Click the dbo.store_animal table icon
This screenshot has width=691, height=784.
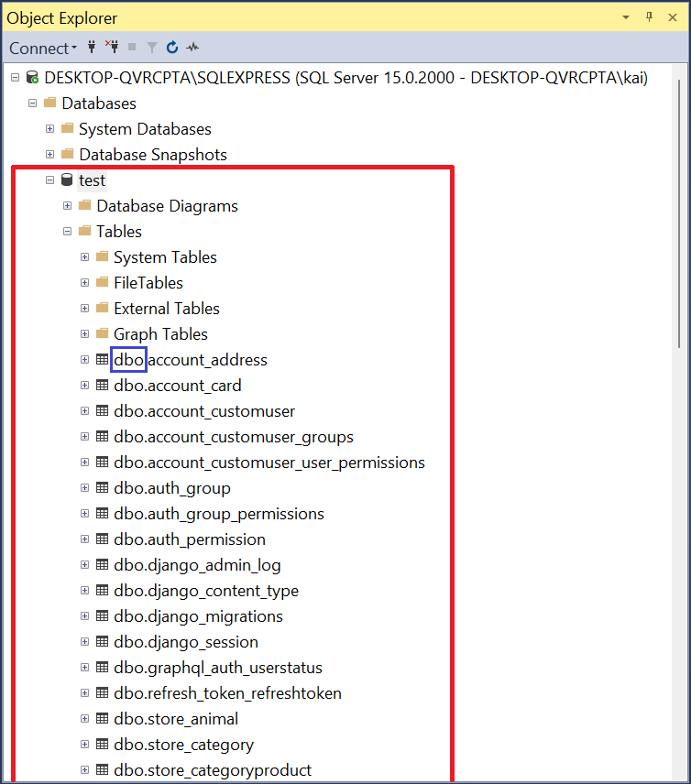[x=102, y=718]
